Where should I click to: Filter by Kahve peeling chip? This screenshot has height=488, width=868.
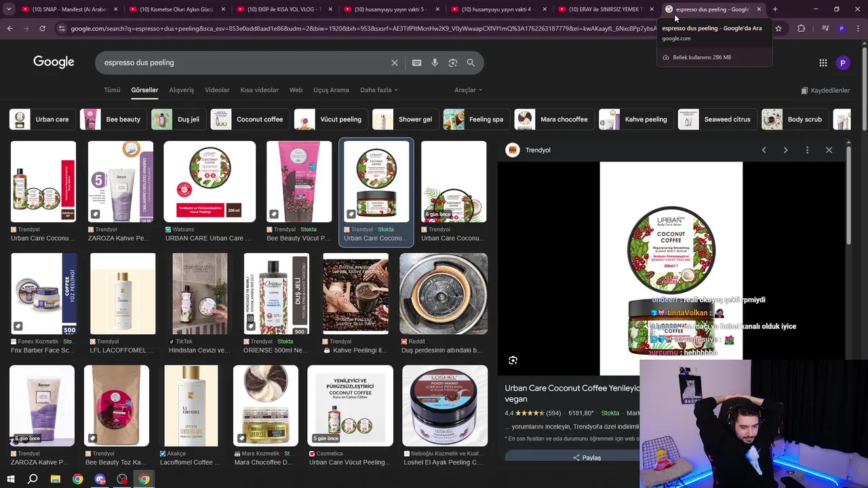point(636,119)
